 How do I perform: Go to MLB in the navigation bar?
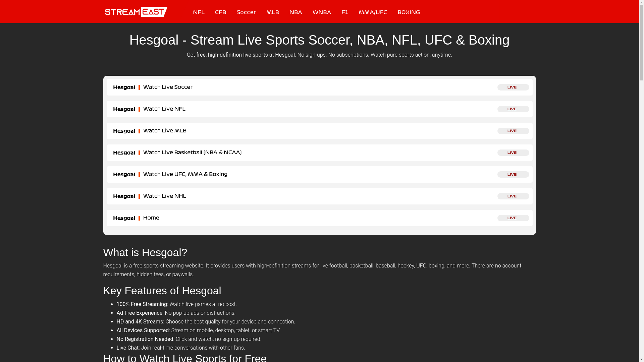pos(273,12)
